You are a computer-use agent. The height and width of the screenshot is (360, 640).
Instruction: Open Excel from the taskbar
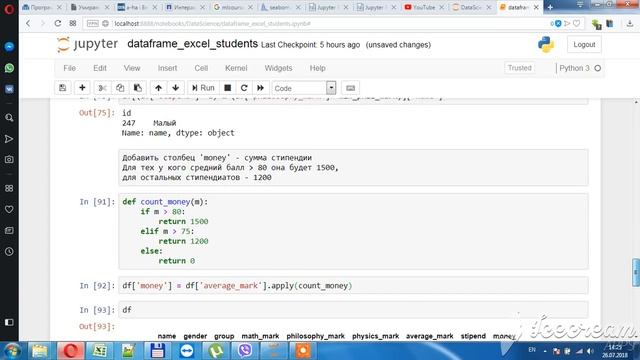tap(99, 351)
